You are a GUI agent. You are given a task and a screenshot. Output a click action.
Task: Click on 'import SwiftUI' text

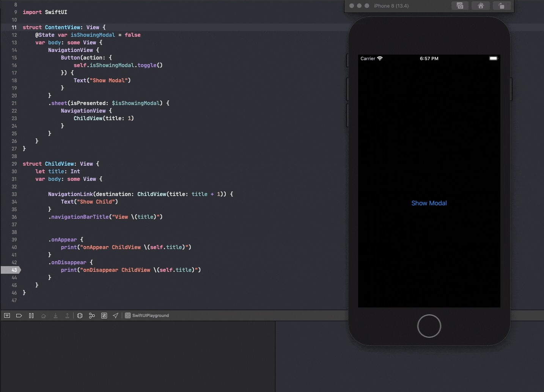pyautogui.click(x=45, y=12)
